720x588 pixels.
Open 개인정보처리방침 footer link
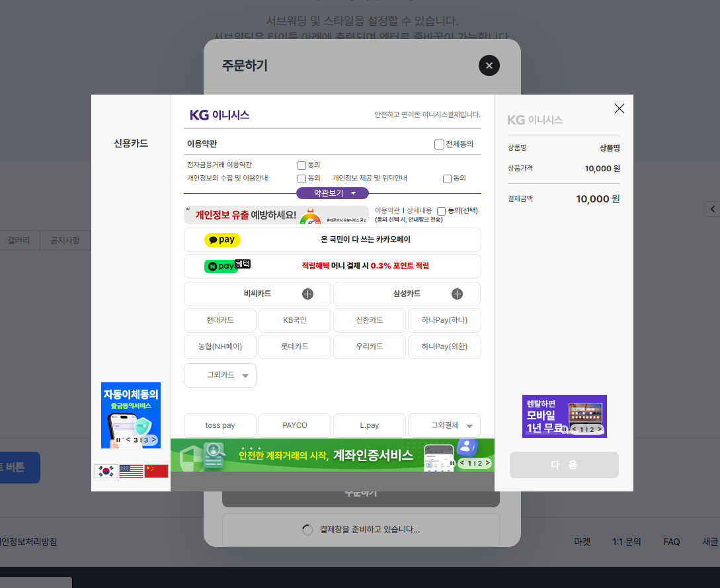pos(28,542)
